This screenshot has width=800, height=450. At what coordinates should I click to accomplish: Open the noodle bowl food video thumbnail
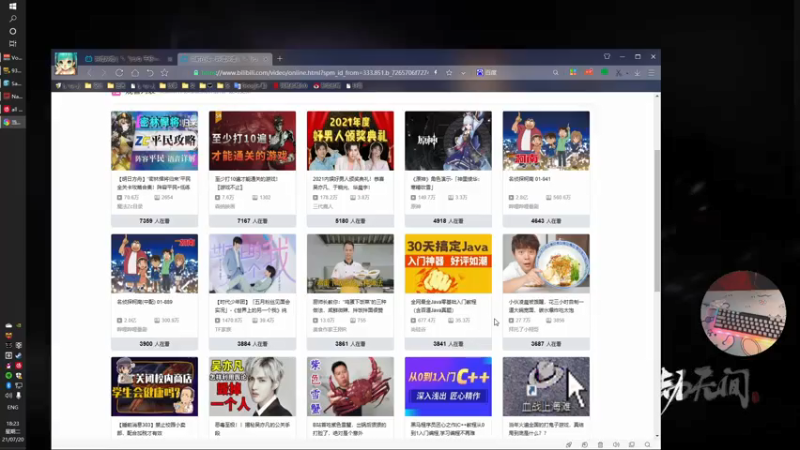pyautogui.click(x=546, y=264)
